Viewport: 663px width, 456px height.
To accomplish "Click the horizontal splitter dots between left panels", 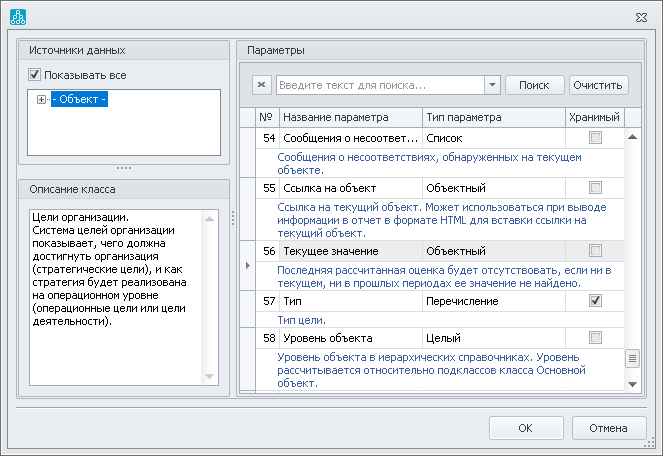I will pyautogui.click(x=124, y=168).
